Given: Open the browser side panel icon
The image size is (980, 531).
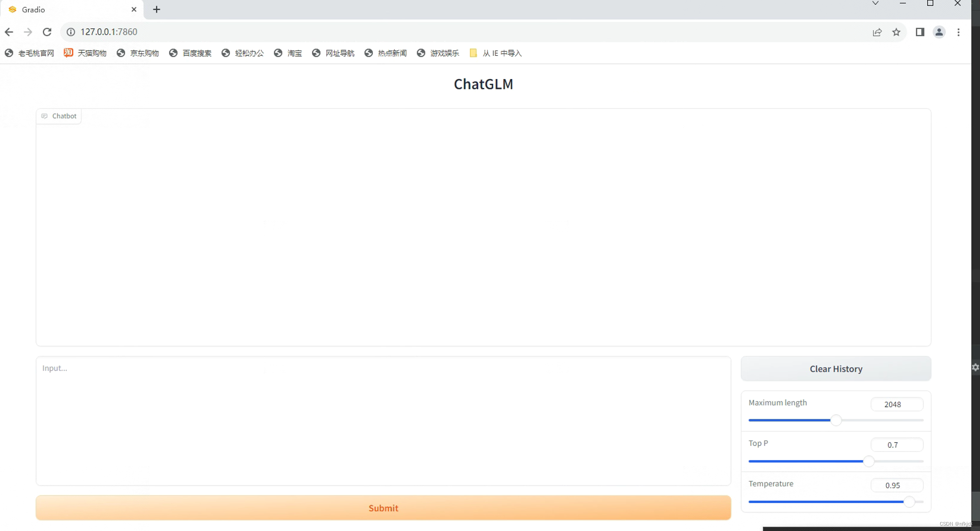Looking at the screenshot, I should (x=920, y=32).
